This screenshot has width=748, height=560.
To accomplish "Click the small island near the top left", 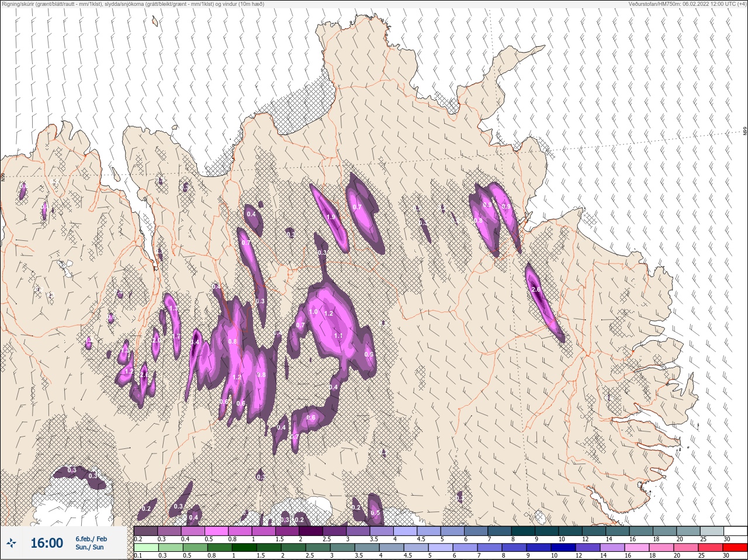I will [x=155, y=22].
